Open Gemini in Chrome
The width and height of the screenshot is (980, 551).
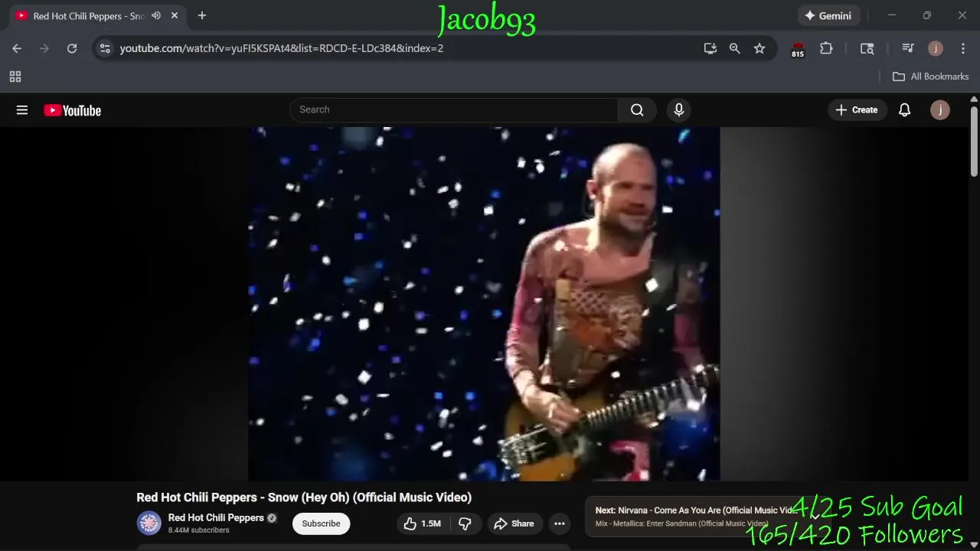(x=828, y=15)
